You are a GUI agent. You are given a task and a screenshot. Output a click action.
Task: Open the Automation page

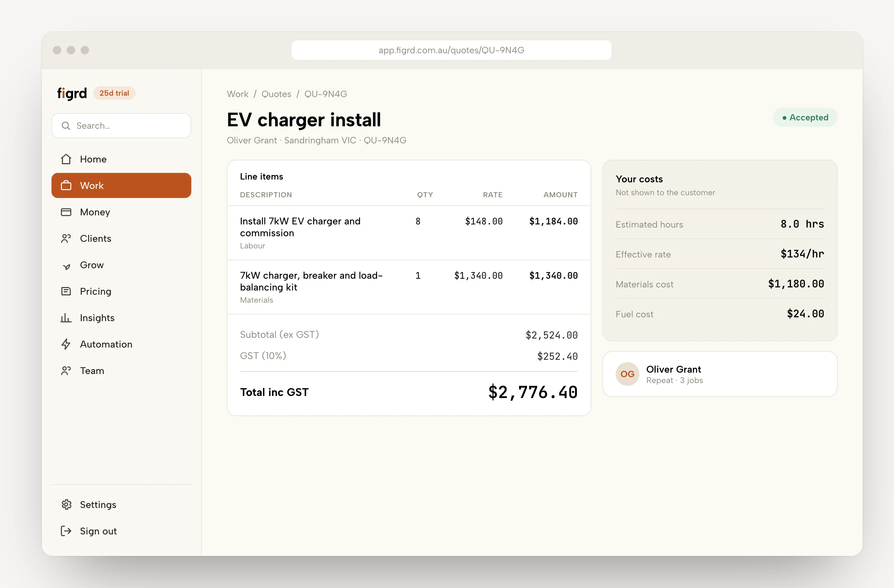[121, 344]
